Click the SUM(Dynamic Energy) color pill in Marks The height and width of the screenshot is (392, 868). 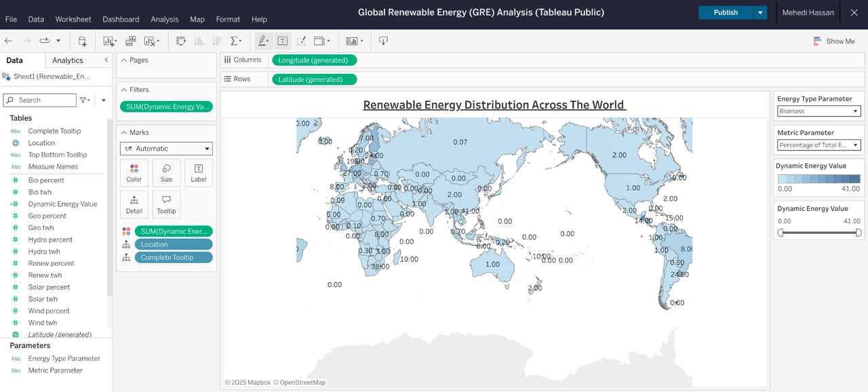(x=174, y=231)
